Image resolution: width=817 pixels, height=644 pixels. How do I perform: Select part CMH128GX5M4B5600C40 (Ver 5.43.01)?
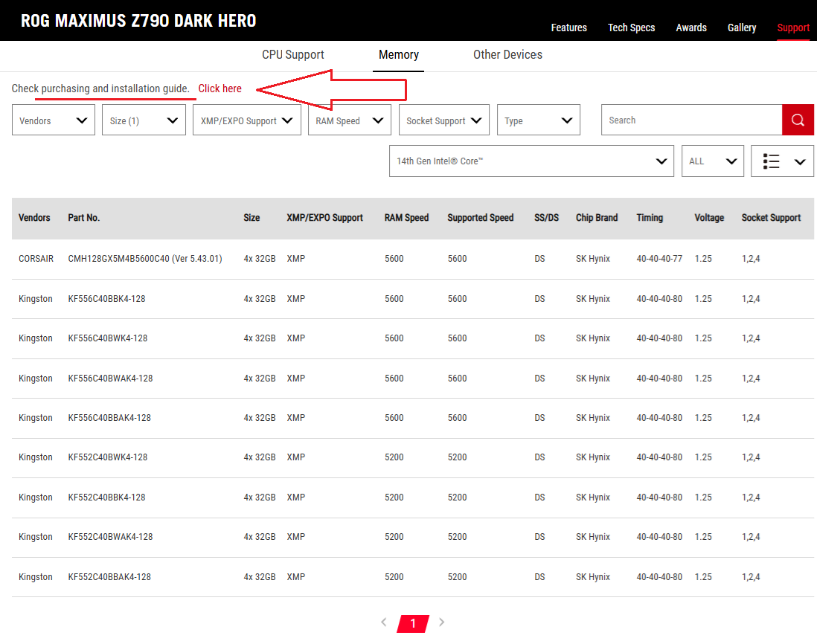[145, 259]
